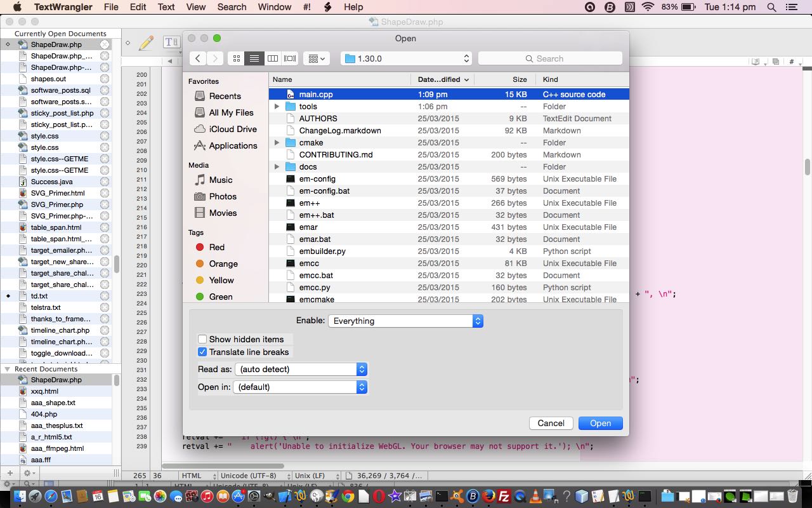This screenshot has width=812, height=508.
Task: Click the forward navigation arrow in Open dialog
Action: point(215,58)
